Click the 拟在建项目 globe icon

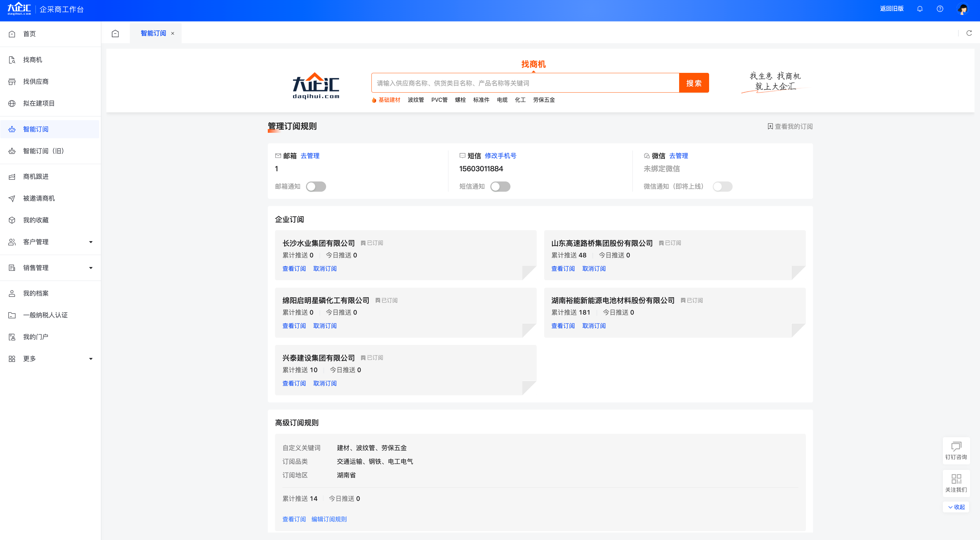[x=12, y=104]
